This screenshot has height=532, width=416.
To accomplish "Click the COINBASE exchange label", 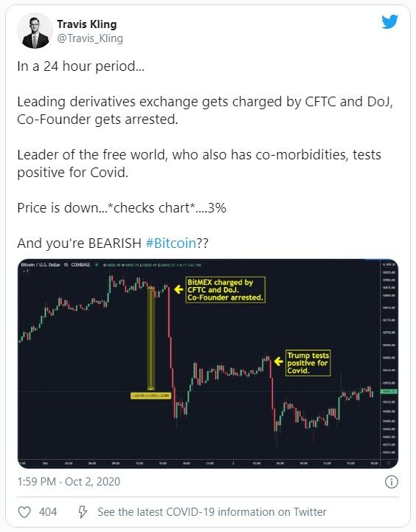I will [80, 265].
